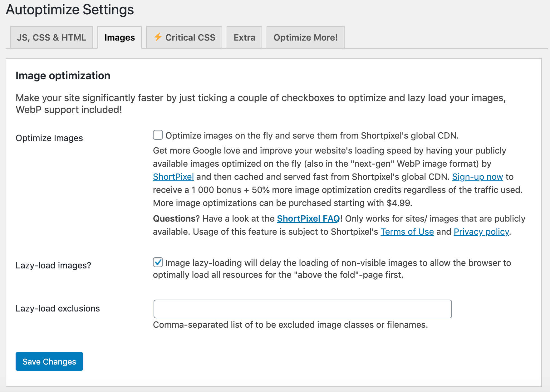Open the ShortPixel FAQ link
Image resolution: width=550 pixels, height=392 pixels.
(308, 218)
